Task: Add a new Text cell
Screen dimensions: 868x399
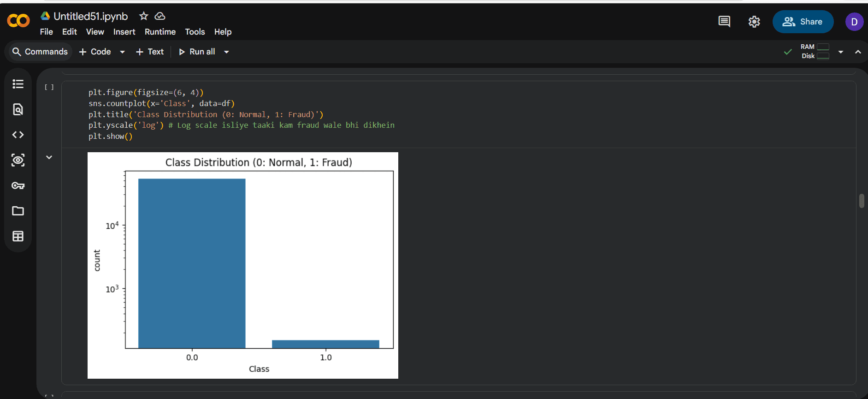Action: [x=150, y=52]
